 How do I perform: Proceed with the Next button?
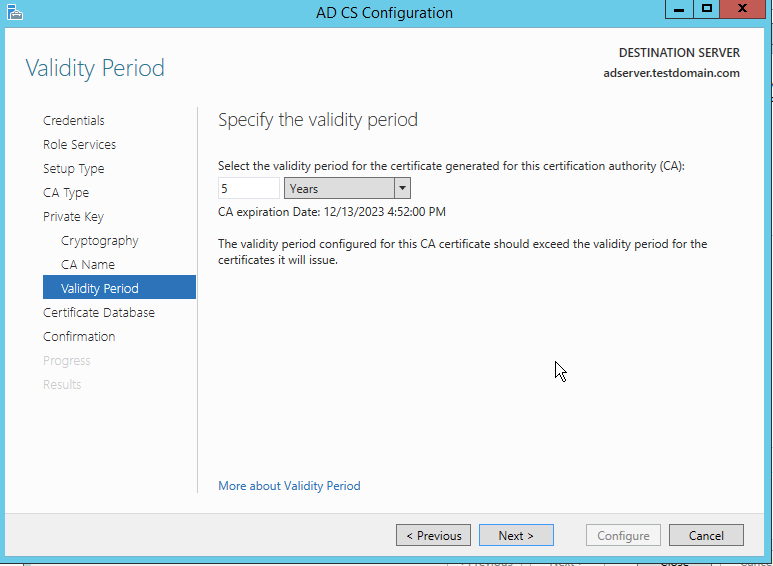tap(516, 536)
